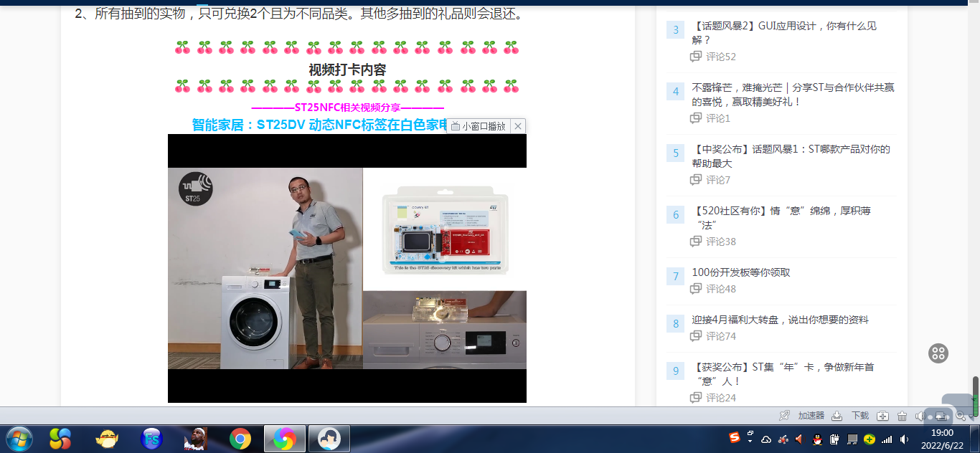Click the power plug battery tray icon
Image resolution: width=980 pixels, height=453 pixels.
(834, 439)
